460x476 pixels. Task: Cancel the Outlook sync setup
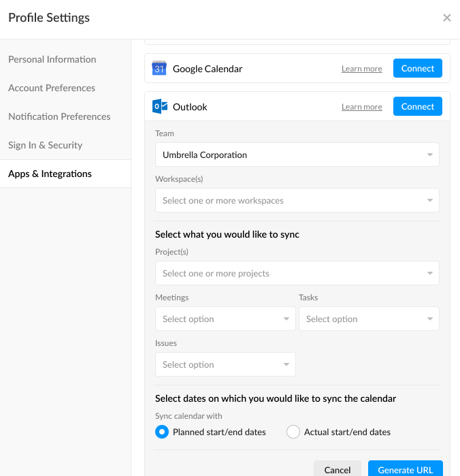(338, 469)
